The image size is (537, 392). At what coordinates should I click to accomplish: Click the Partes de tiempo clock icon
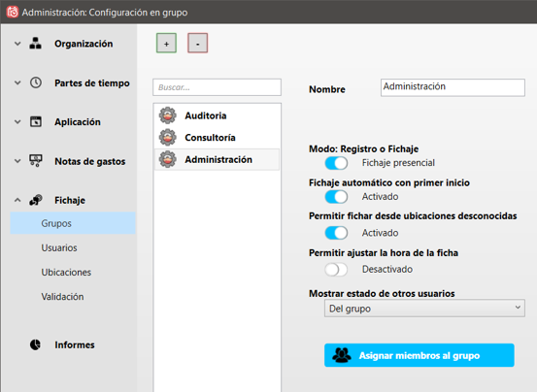tap(36, 82)
